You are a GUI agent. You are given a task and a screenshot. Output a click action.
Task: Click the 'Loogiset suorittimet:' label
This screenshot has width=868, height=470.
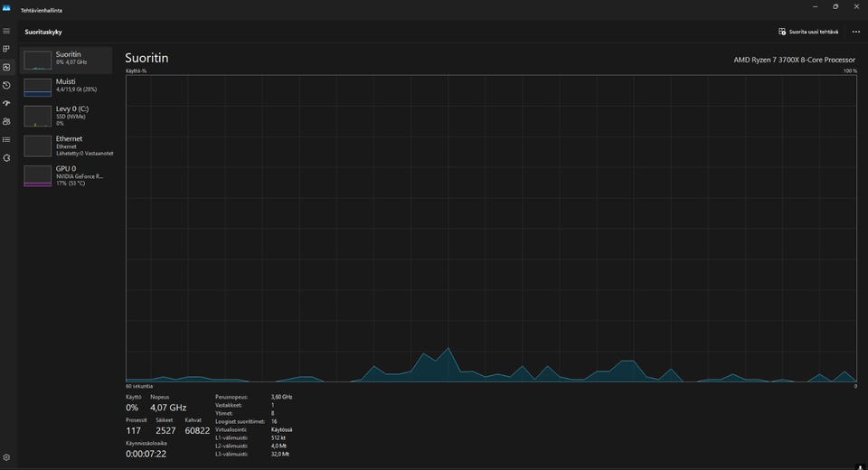pos(241,422)
